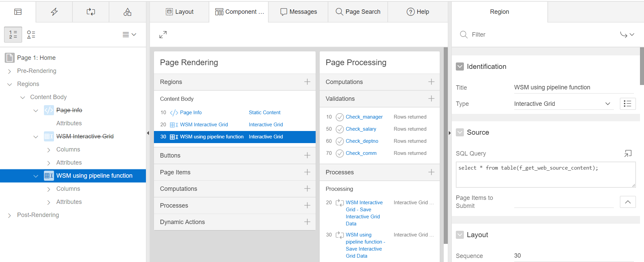Switch to Dynamic Actions lightning tab
644x262 pixels.
point(54,12)
